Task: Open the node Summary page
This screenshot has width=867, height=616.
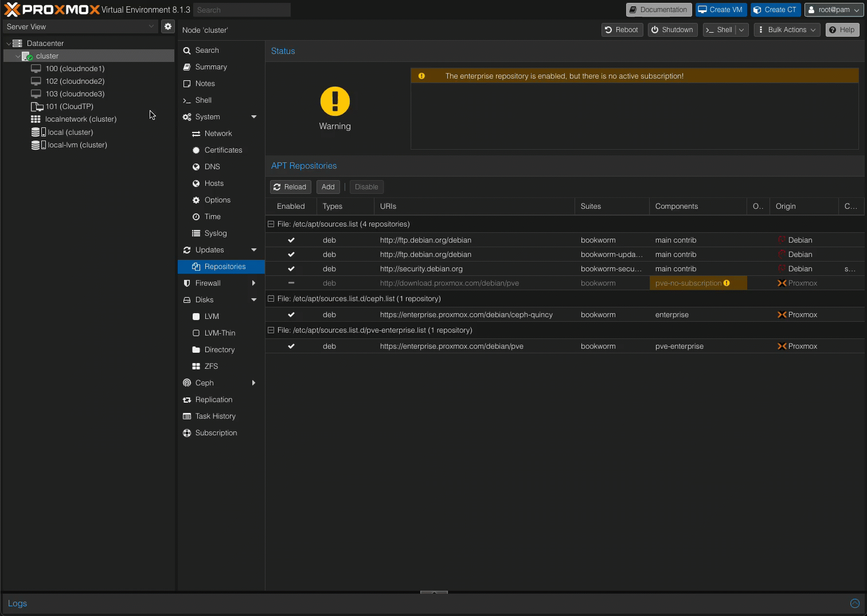Action: click(x=221, y=67)
